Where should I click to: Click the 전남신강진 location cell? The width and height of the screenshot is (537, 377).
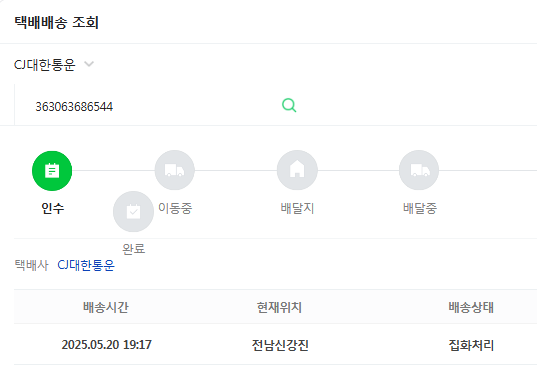tap(280, 345)
